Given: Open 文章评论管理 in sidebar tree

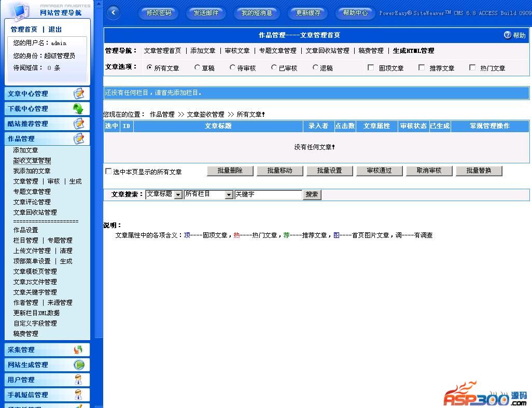Looking at the screenshot, I should tap(32, 202).
